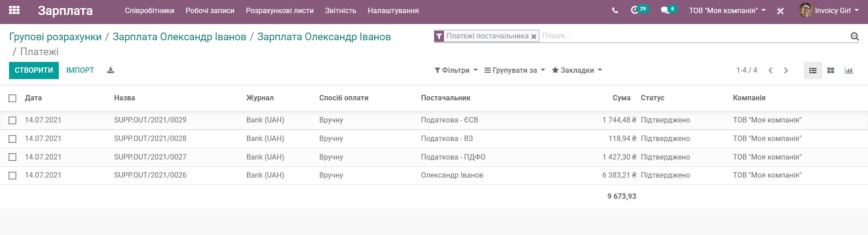Click the funnel icon of filter tag
Screen dimensions: 868x235
439,36
